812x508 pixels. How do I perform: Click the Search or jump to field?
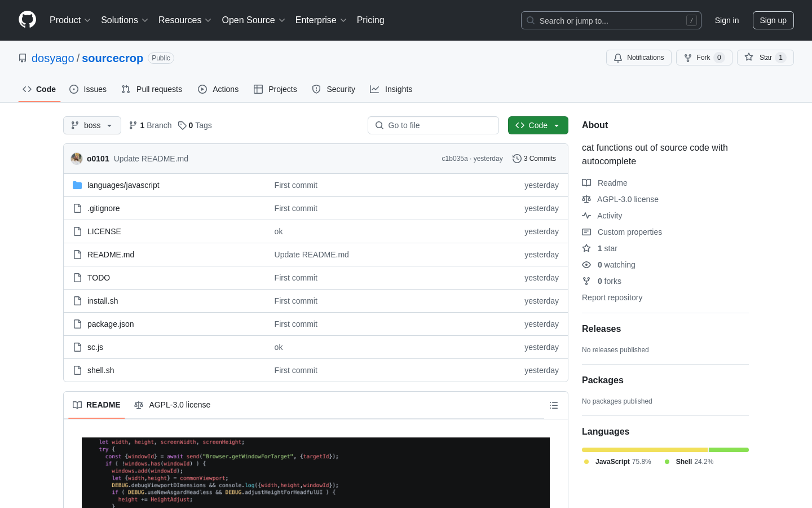click(611, 20)
